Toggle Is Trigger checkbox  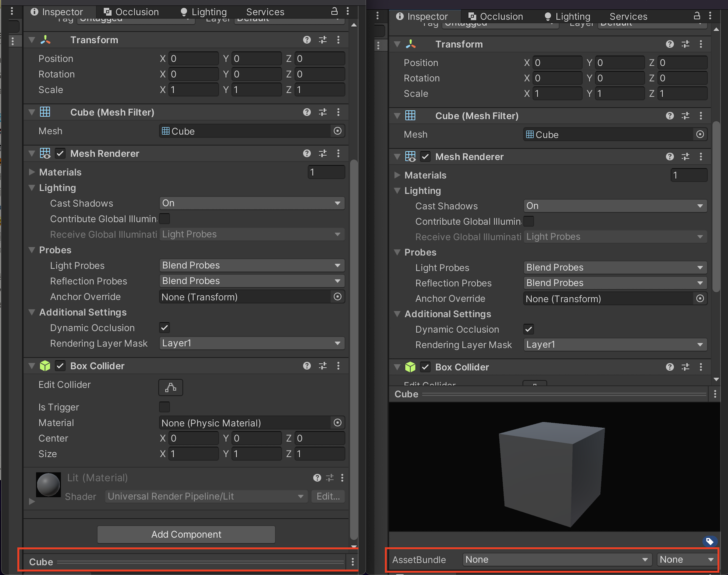[x=164, y=407]
